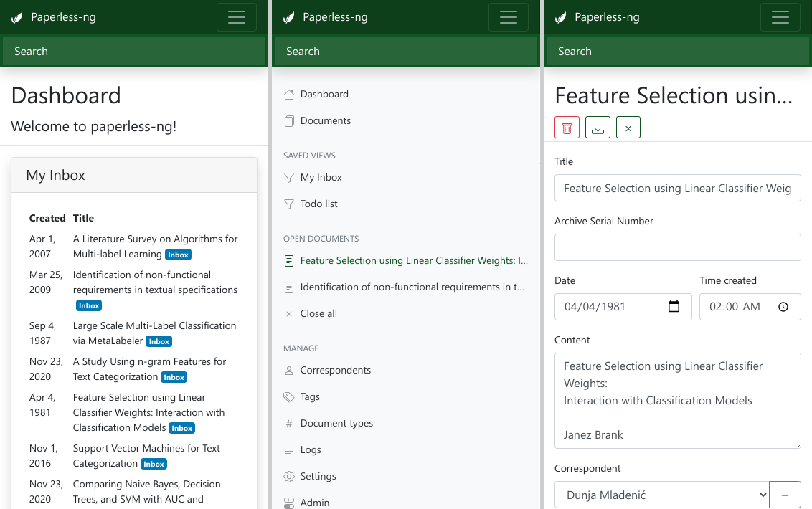Select My Inbox saved view

(321, 177)
